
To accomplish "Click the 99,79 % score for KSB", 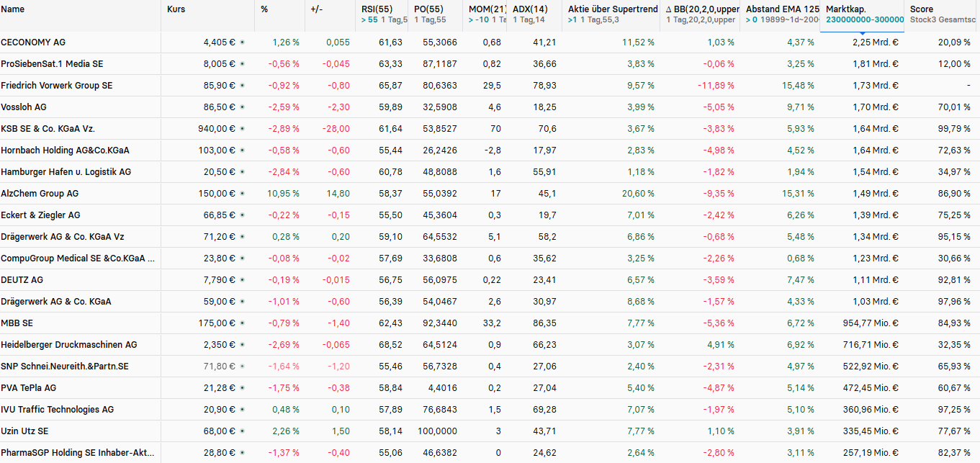I will click(x=954, y=129).
